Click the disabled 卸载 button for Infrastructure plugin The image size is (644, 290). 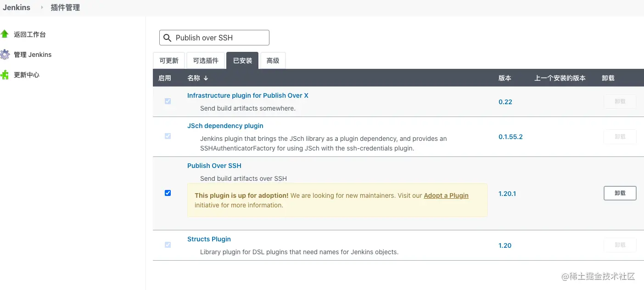click(x=620, y=101)
